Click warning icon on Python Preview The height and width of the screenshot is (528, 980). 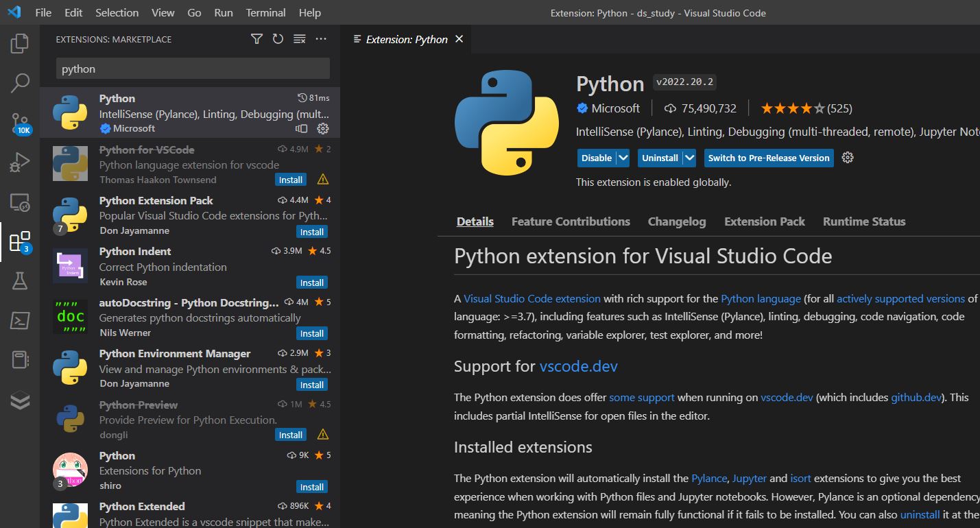click(x=323, y=435)
